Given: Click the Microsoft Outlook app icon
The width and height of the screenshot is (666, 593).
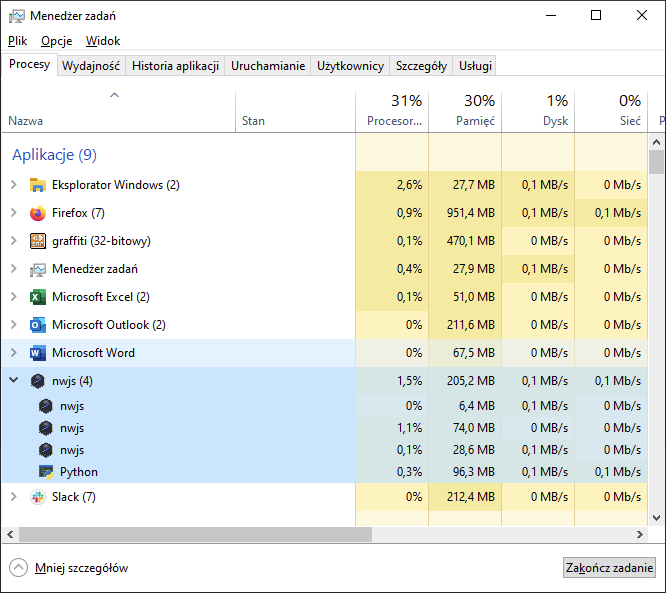Looking at the screenshot, I should (x=38, y=325).
